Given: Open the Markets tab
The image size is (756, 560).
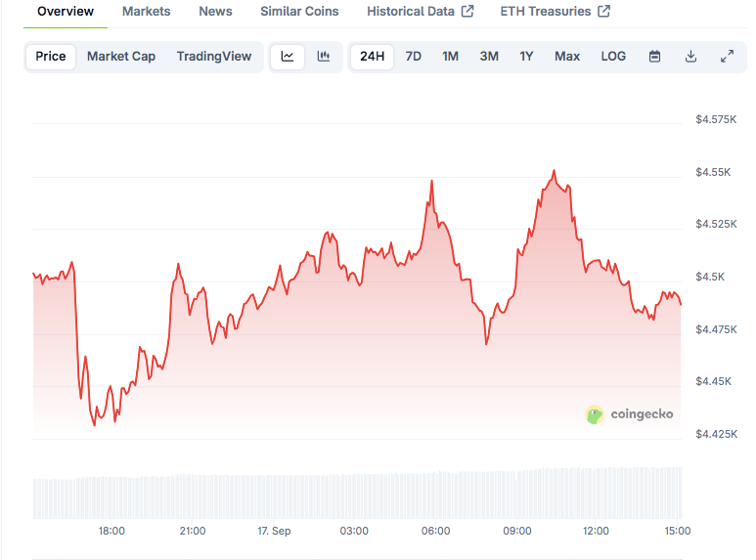Looking at the screenshot, I should pyautogui.click(x=146, y=12).
